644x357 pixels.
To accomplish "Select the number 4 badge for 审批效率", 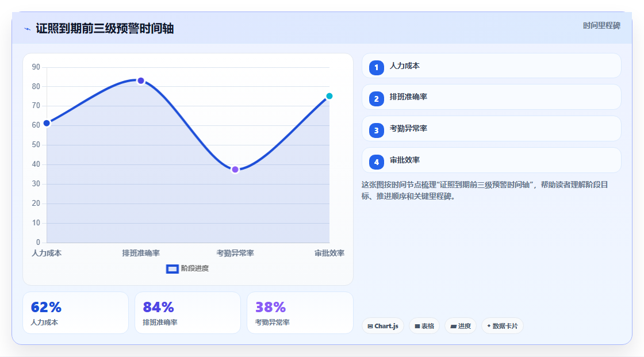I will [x=376, y=162].
